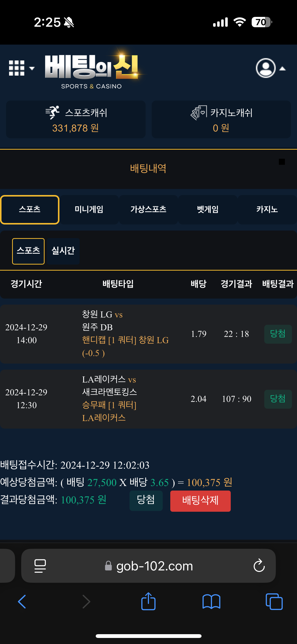
Task: Open the grid menu icon
Action: [x=17, y=68]
